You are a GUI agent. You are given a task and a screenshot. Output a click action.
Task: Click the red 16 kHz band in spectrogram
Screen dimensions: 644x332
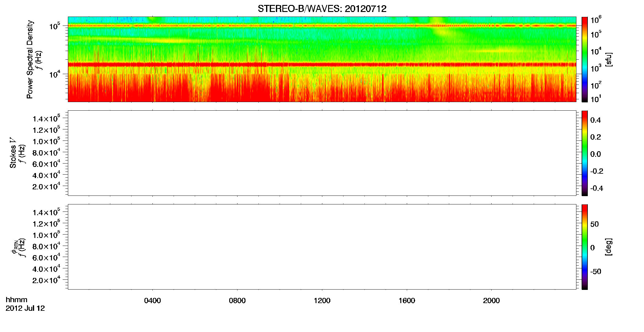pyautogui.click(x=322, y=65)
